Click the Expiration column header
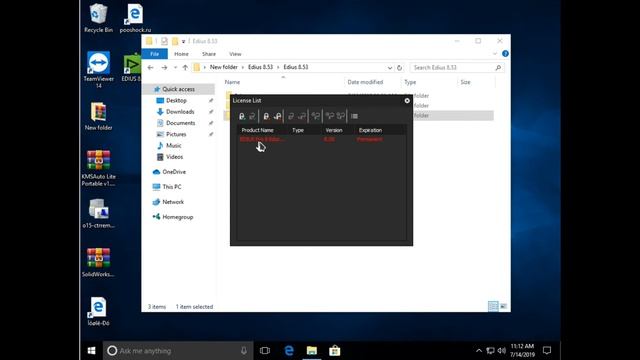 point(370,130)
